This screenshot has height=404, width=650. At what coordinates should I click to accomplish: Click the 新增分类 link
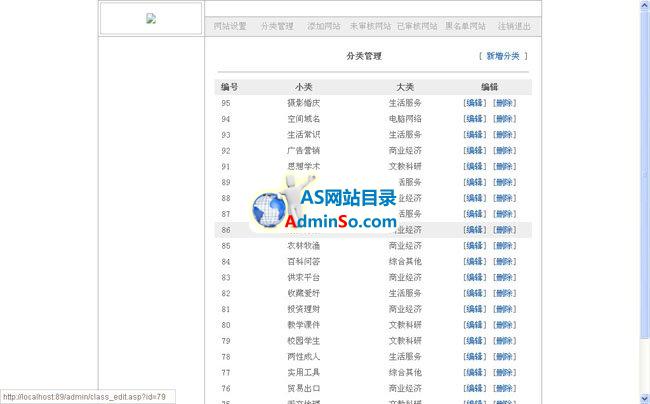point(503,56)
